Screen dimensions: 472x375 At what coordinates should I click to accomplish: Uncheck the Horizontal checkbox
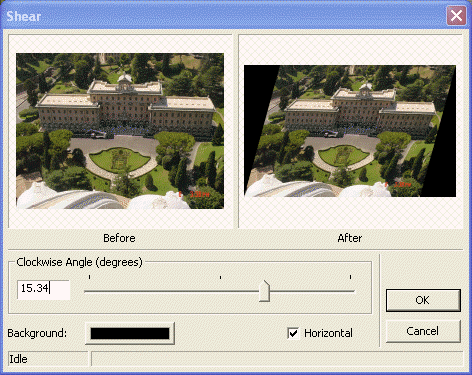point(293,333)
